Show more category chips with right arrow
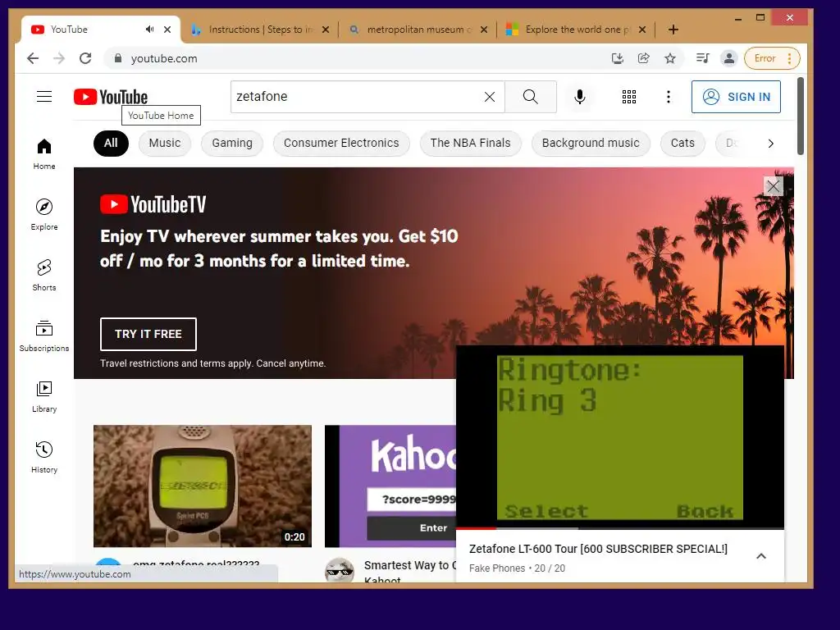 click(770, 144)
